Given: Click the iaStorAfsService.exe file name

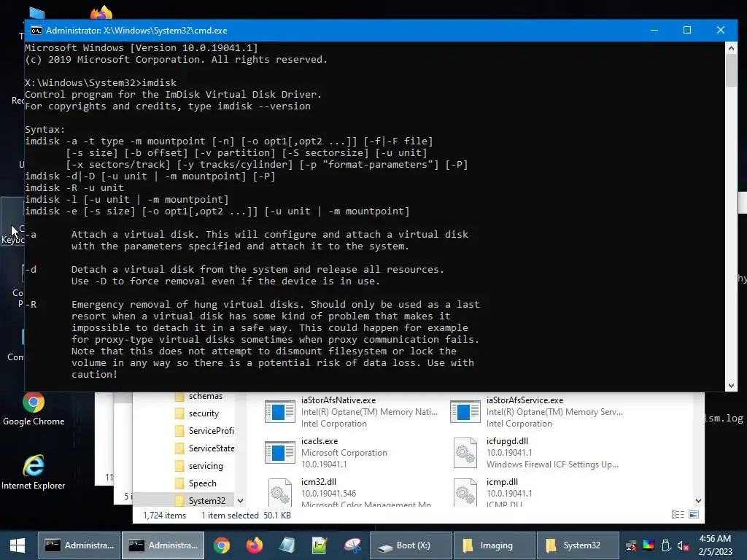Looking at the screenshot, I should (x=525, y=400).
